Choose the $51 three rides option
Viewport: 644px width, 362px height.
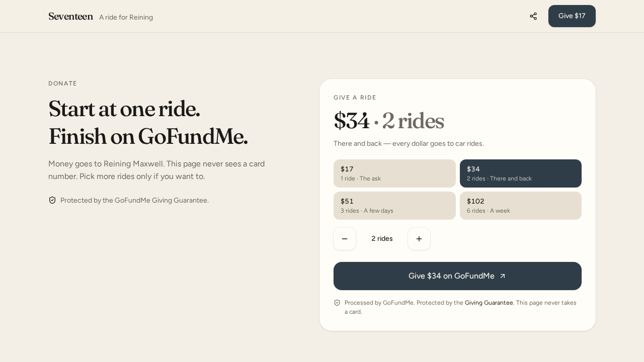coord(394,206)
